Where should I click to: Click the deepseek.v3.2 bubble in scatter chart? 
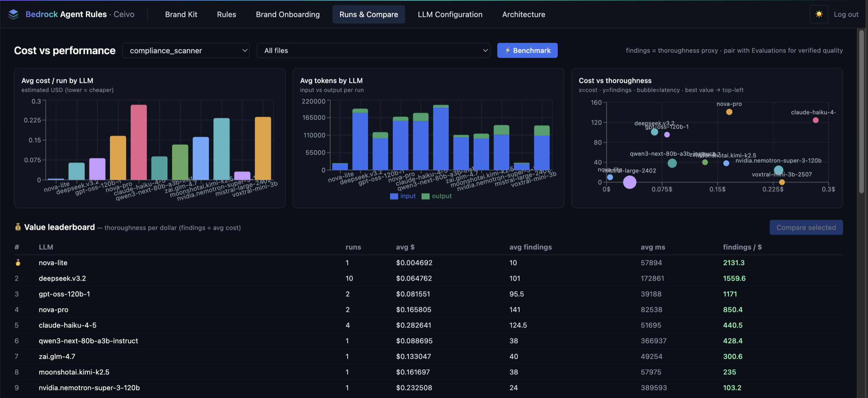click(655, 132)
